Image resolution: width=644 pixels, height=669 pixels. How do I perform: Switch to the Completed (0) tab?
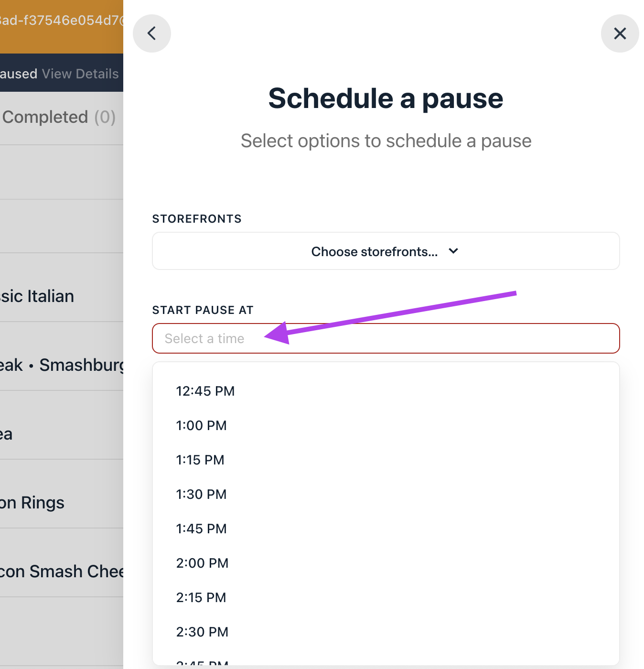pyautogui.click(x=59, y=117)
